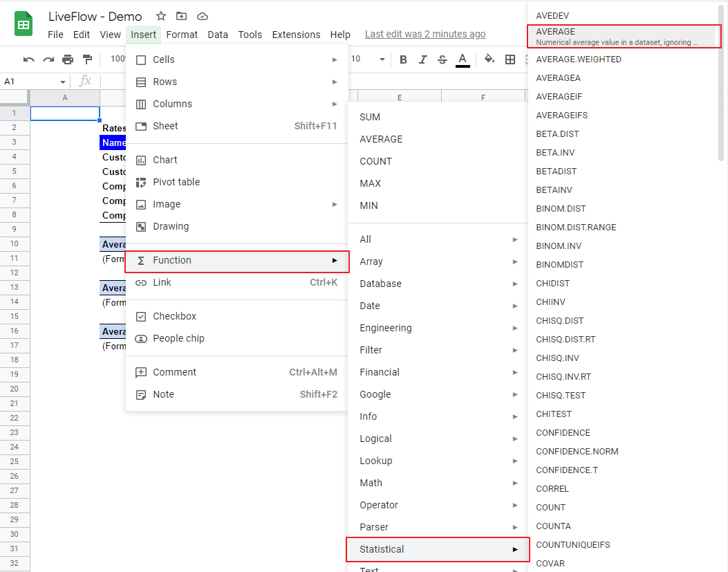This screenshot has width=728, height=572.
Task: Expand the Lookup functions category
Action: 438,461
